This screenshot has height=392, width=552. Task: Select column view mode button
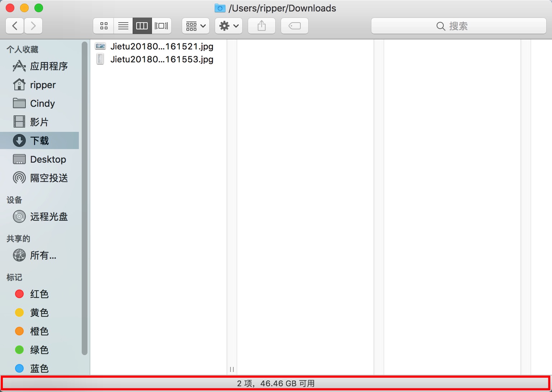[142, 26]
